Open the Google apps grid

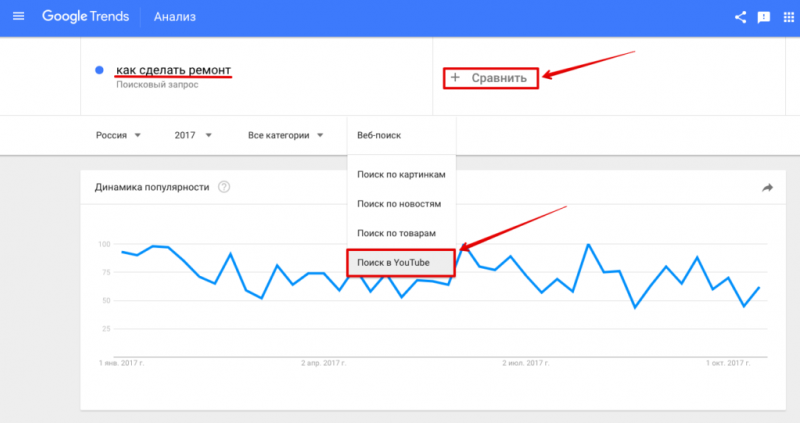pos(789,17)
